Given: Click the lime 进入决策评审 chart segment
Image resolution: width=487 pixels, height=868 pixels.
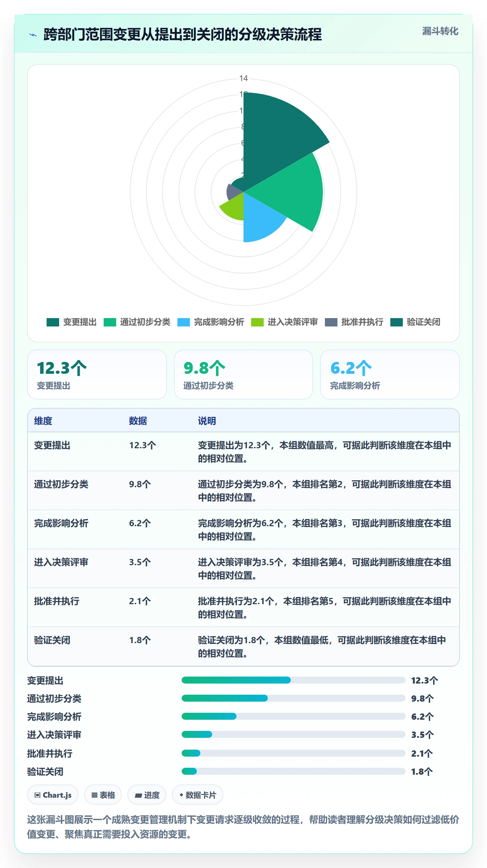Looking at the screenshot, I should click(x=235, y=208).
